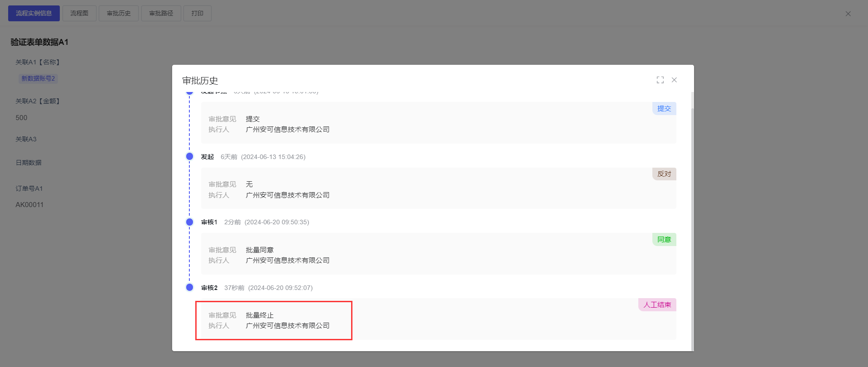
Task: Click the 审核2 timeline node dot
Action: 190,287
